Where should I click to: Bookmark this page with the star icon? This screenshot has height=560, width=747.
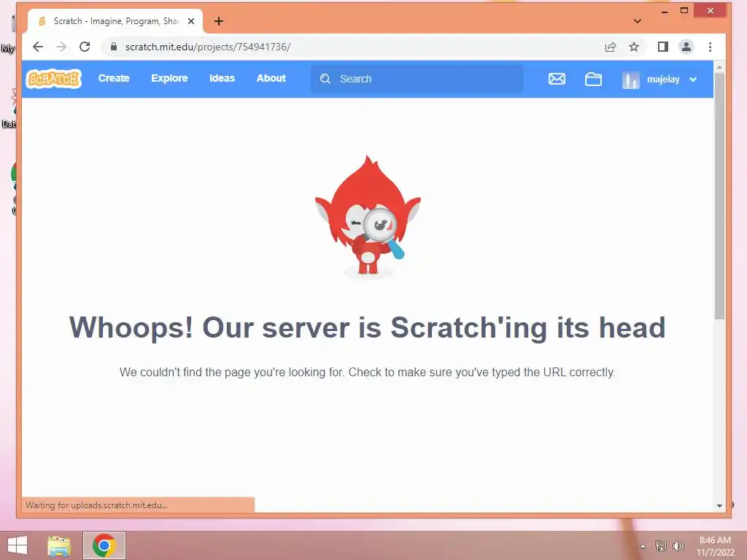(x=634, y=47)
